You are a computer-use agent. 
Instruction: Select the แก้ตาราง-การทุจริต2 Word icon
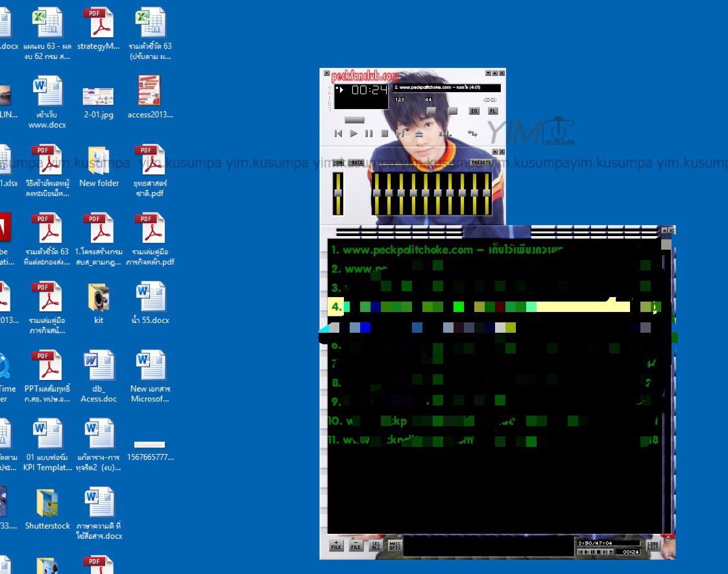pyautogui.click(x=99, y=444)
